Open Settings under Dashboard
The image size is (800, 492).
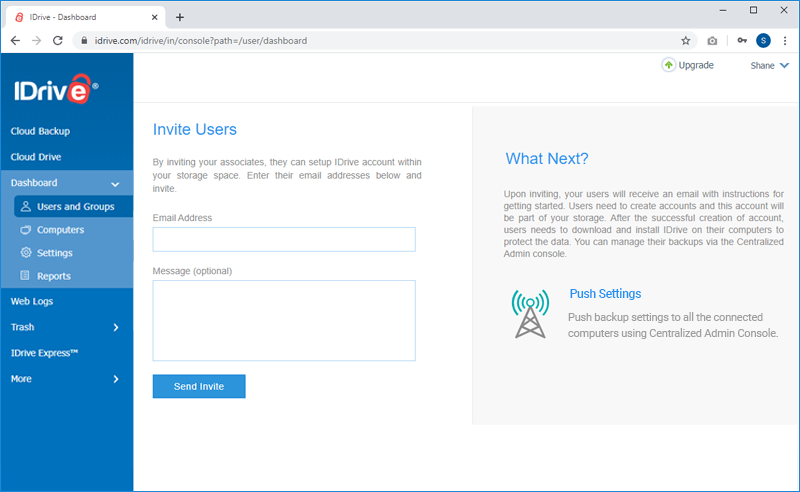[x=55, y=253]
